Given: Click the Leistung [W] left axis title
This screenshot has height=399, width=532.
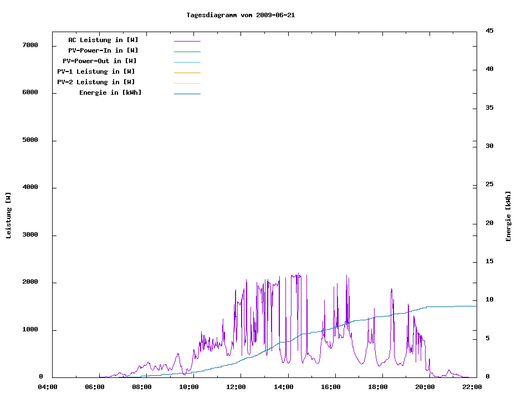Looking at the screenshot, I should tap(8, 216).
